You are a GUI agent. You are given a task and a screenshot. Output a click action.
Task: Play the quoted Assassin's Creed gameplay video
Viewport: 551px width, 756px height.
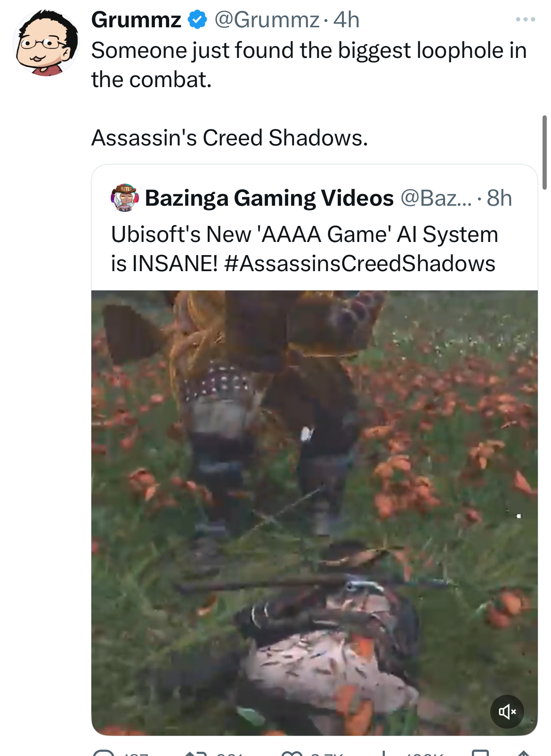tap(315, 513)
